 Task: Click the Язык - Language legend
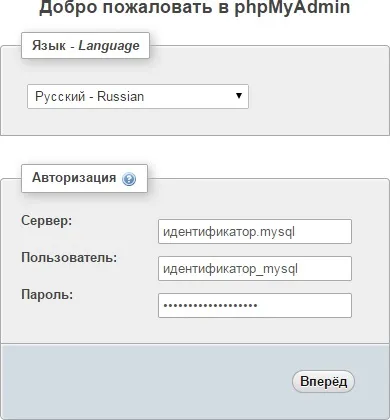(x=86, y=45)
